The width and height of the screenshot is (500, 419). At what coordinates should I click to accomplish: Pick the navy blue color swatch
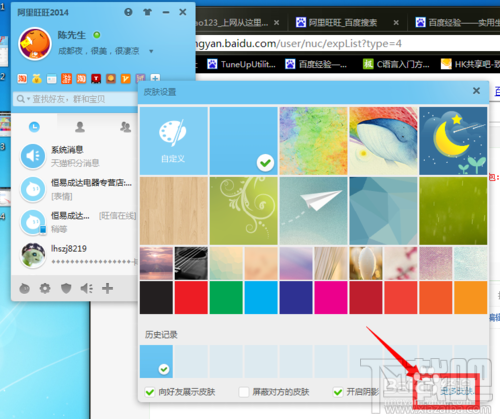point(296,298)
